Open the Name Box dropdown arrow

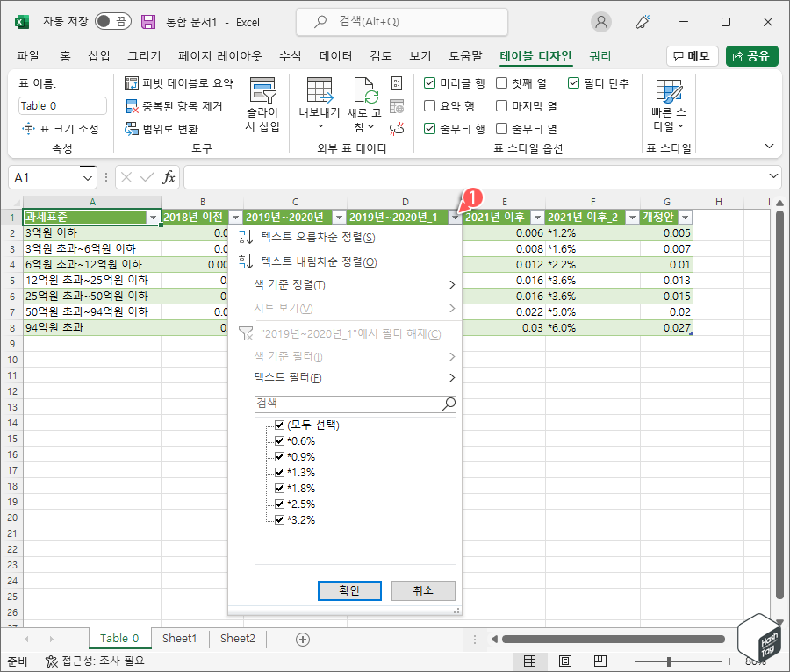point(86,179)
